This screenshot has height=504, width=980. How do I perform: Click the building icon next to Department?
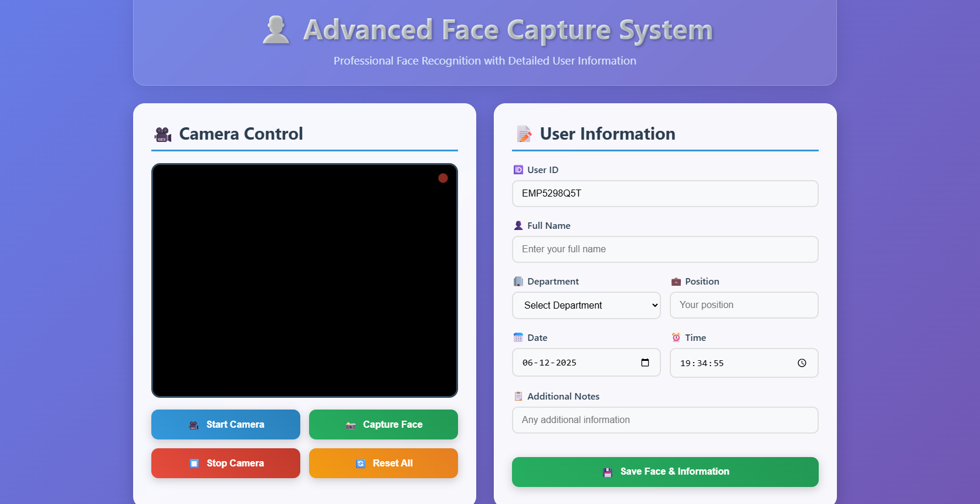(518, 282)
